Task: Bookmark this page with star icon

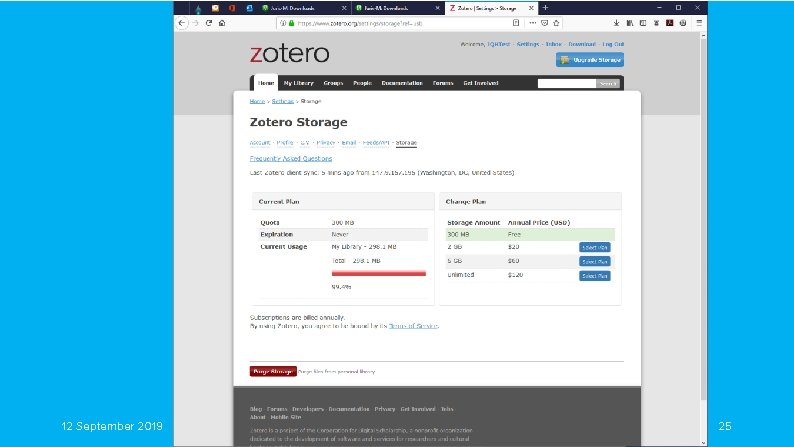Action: 556,23
